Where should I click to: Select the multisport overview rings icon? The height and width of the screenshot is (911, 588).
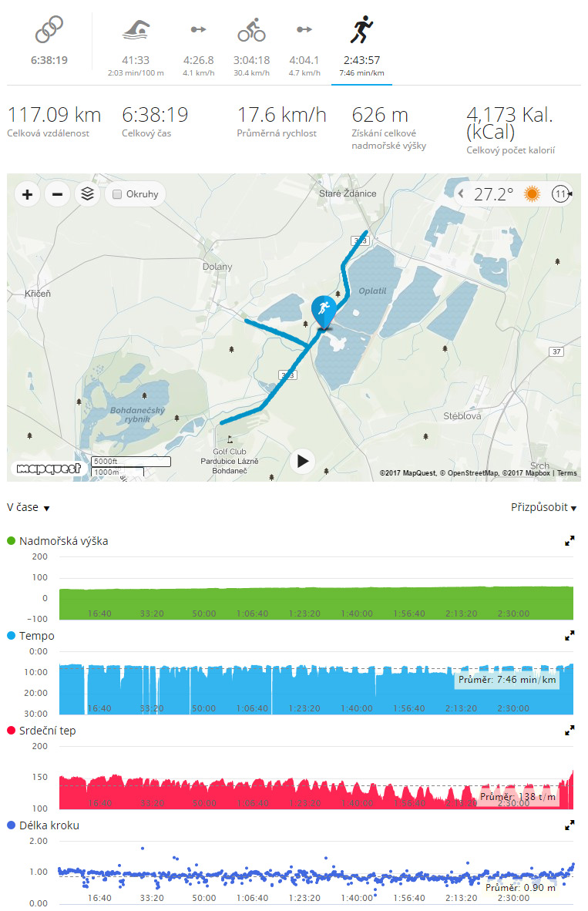(x=48, y=32)
